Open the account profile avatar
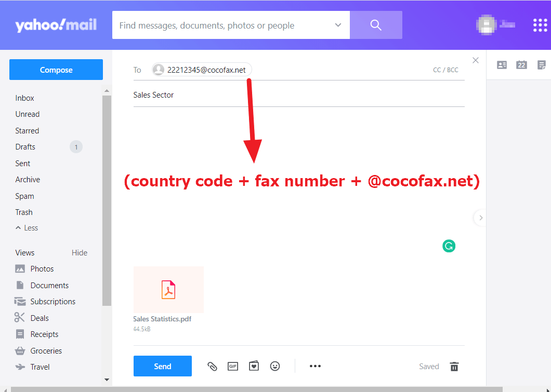 point(487,24)
